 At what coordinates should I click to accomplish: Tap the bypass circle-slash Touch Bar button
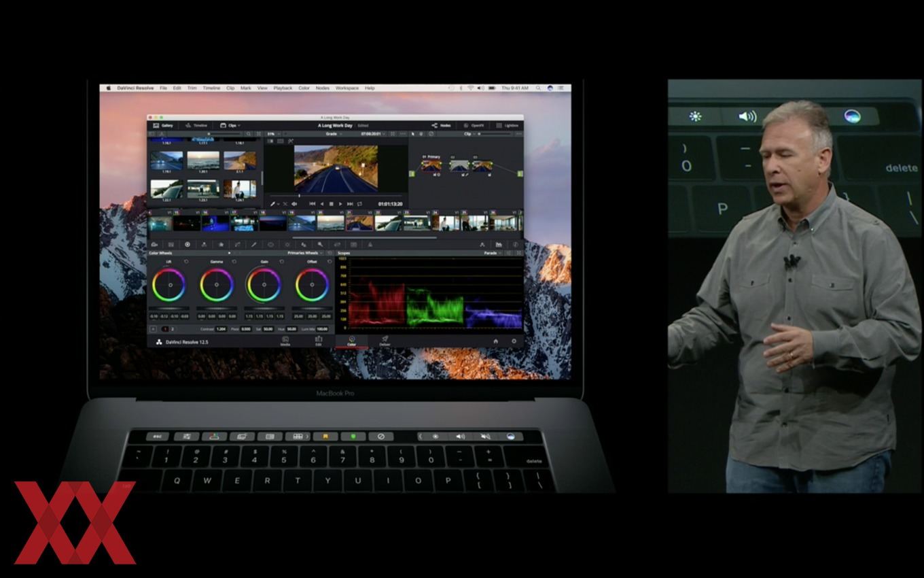pos(381,436)
